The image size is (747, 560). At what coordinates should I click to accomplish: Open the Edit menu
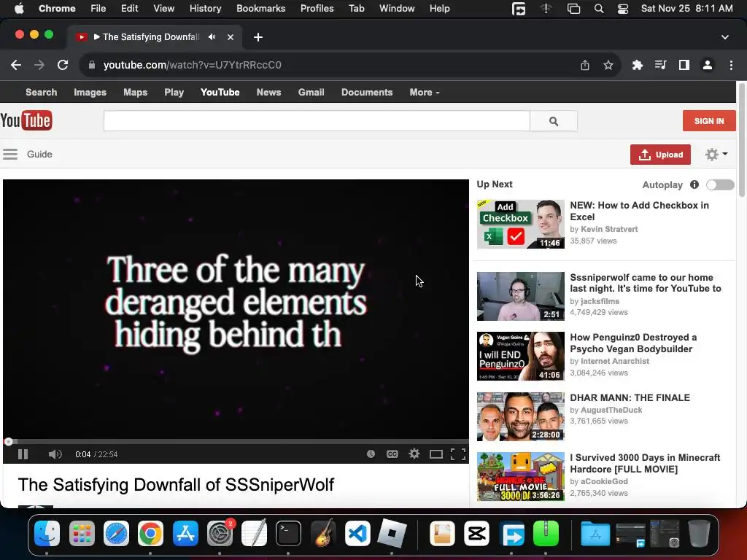[x=129, y=8]
